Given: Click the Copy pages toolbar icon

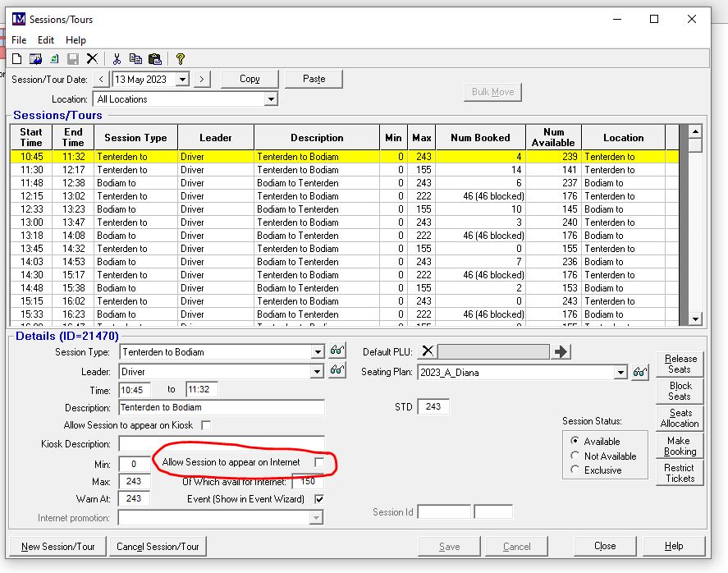Looking at the screenshot, I should [x=135, y=59].
